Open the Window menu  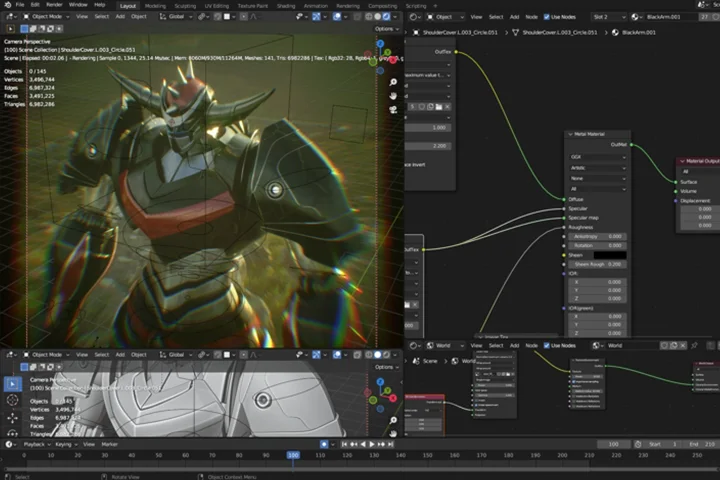pyautogui.click(x=78, y=5)
